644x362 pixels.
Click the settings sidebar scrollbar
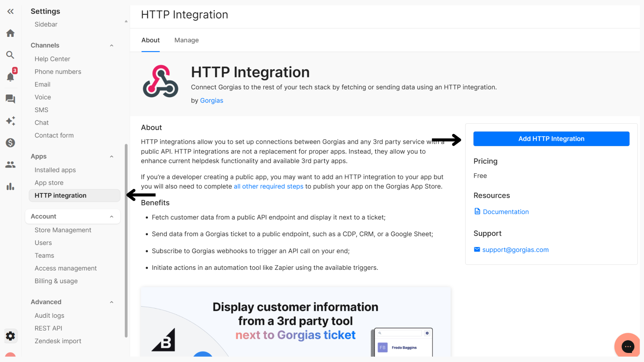click(126, 240)
